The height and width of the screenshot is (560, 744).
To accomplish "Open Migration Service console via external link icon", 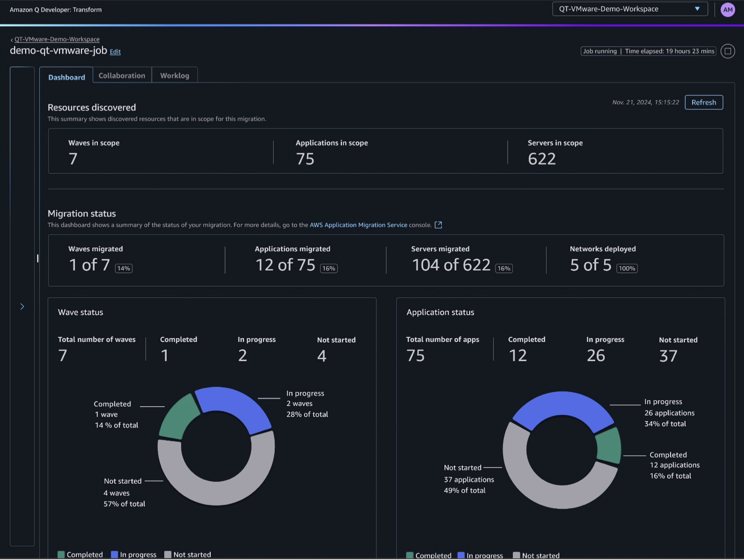I will 438,224.
